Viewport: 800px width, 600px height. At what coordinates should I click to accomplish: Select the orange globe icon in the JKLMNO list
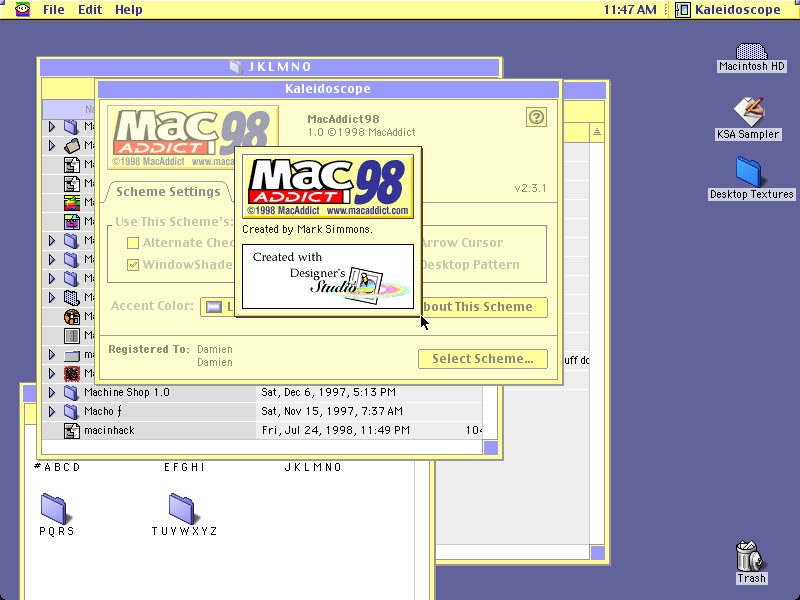(72, 317)
